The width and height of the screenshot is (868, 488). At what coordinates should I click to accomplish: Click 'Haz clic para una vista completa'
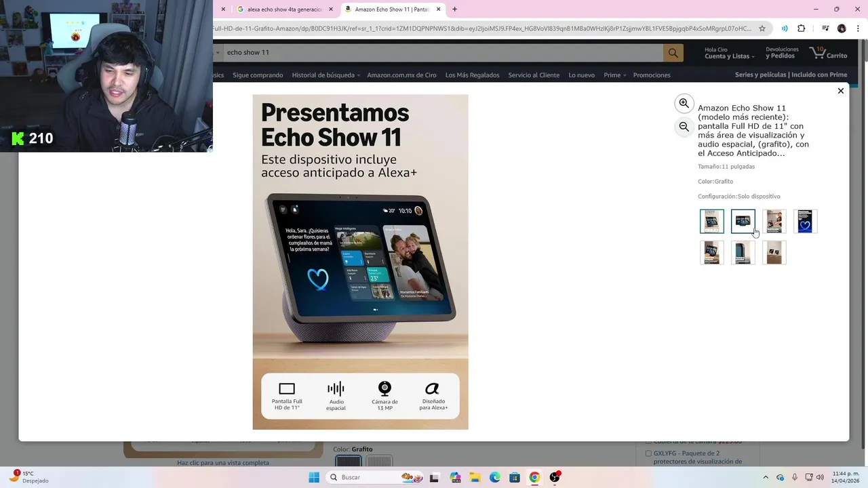point(223,463)
